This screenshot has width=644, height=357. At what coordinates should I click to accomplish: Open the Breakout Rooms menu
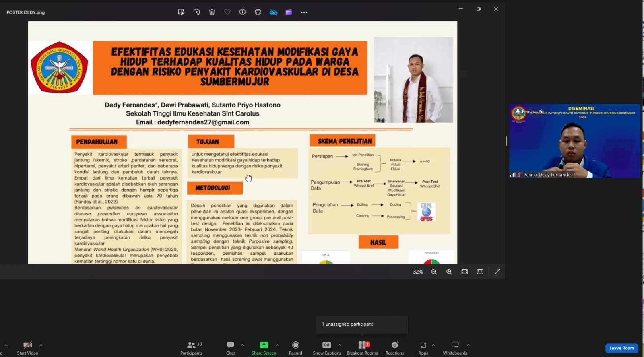click(362, 348)
